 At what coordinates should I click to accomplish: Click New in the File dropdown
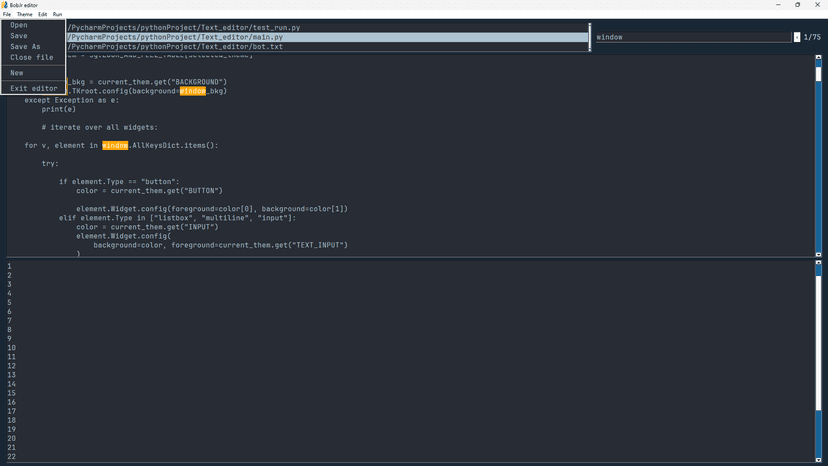(x=17, y=73)
